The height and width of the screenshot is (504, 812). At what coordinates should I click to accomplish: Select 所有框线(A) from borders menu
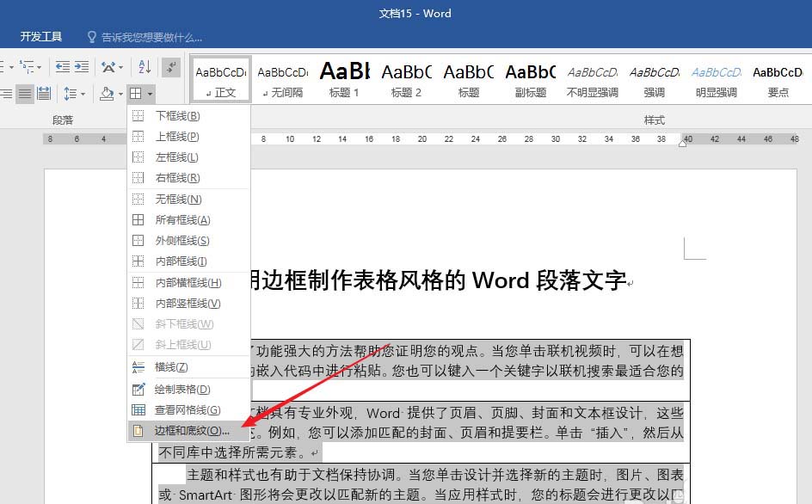pos(182,220)
